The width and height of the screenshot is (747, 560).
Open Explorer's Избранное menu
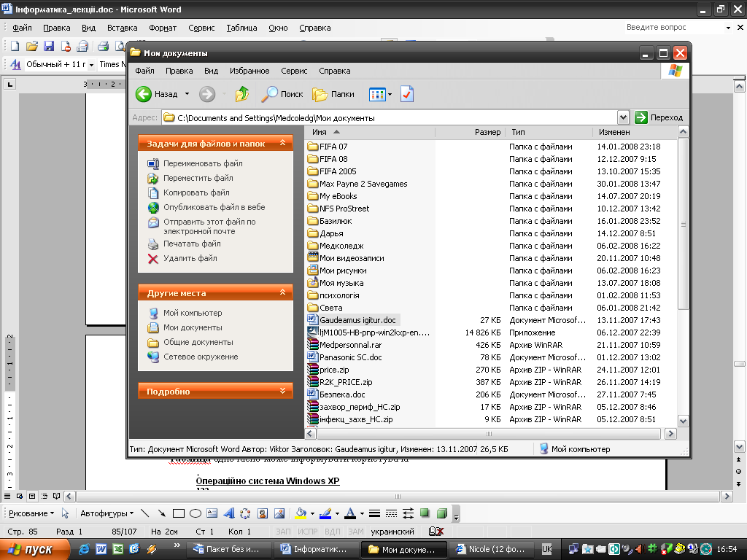click(249, 71)
